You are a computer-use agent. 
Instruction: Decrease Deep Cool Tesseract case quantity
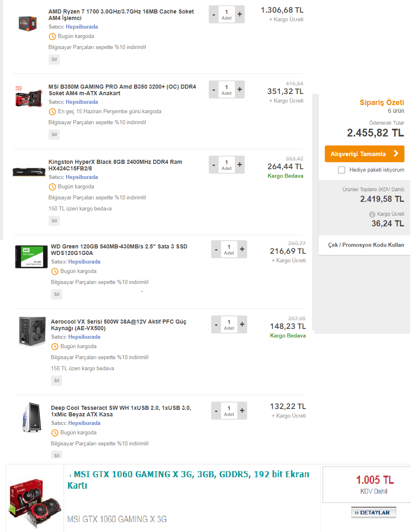[216, 411]
